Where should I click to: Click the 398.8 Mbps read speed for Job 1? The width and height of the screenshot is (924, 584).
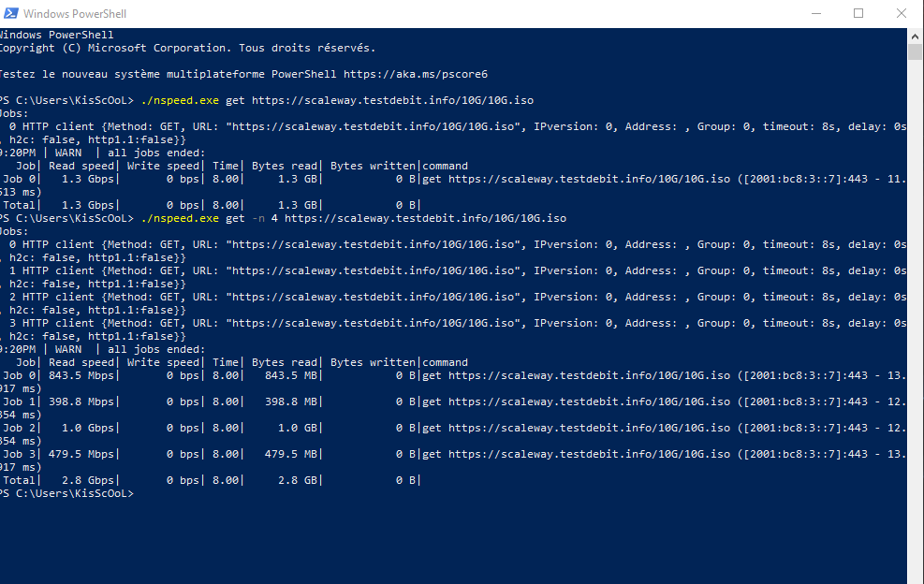pos(81,401)
